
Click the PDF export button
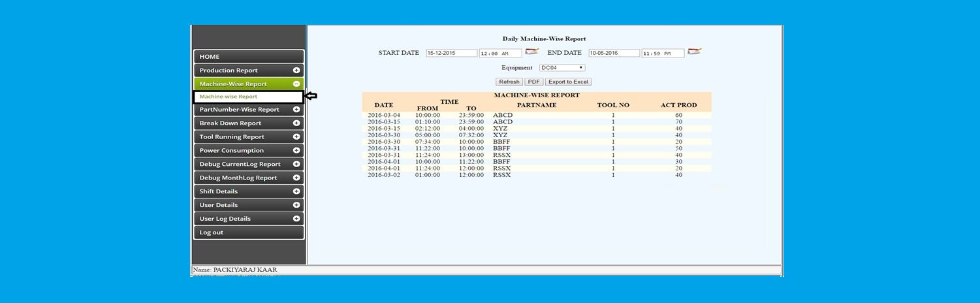pos(534,82)
